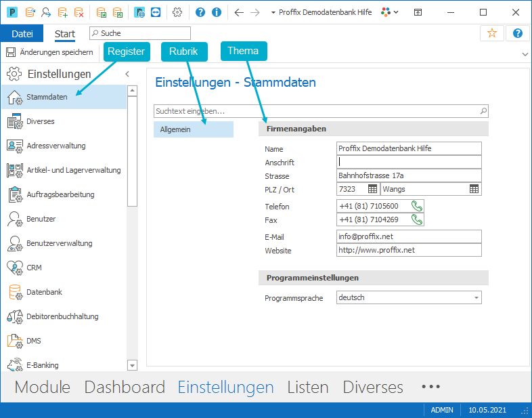
Task: Open the color theme dropdown in title bar
Action: coord(389,13)
